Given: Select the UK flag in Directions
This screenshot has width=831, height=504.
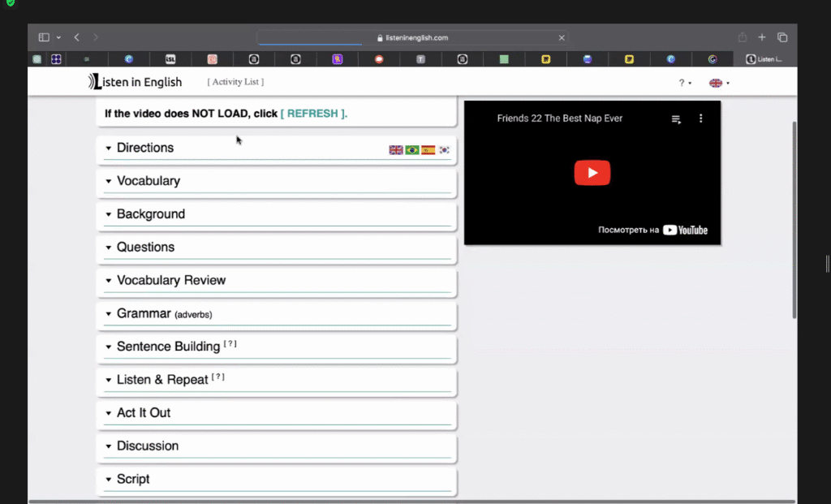Looking at the screenshot, I should tap(396, 150).
